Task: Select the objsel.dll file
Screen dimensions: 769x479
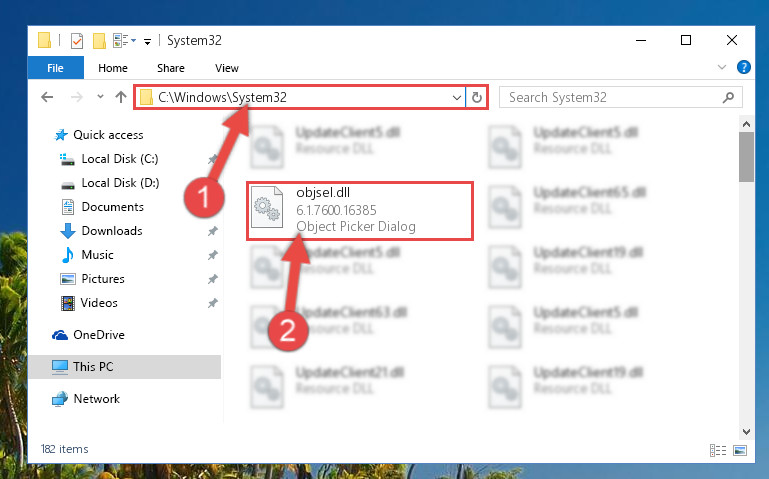Action: [359, 210]
